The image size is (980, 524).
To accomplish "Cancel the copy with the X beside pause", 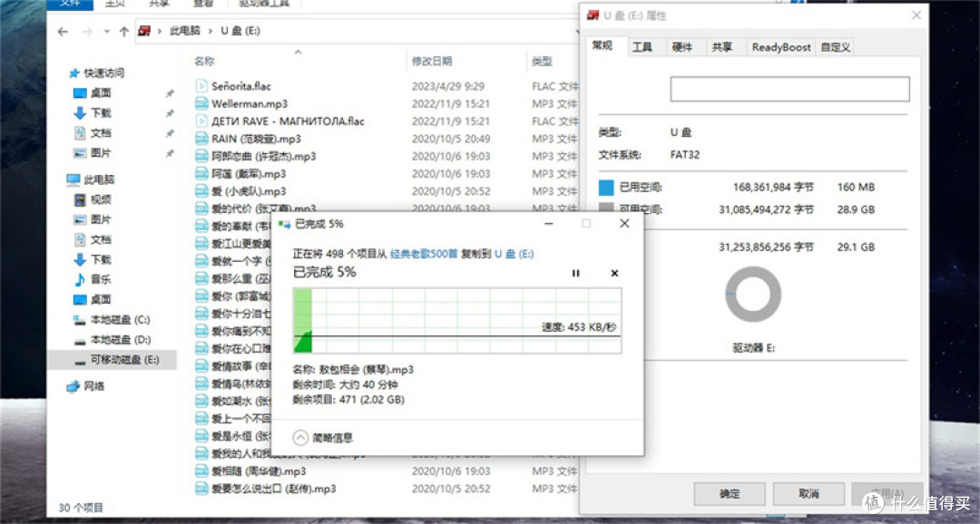I will click(x=614, y=273).
